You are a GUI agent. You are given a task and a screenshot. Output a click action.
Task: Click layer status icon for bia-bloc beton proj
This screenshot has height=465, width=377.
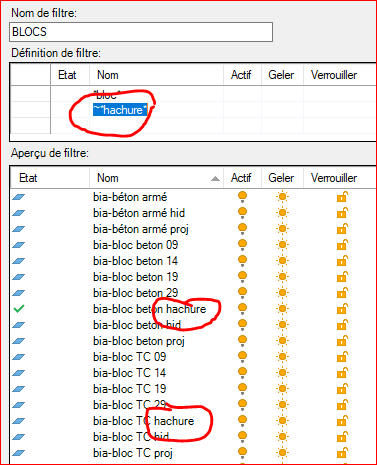(x=19, y=341)
